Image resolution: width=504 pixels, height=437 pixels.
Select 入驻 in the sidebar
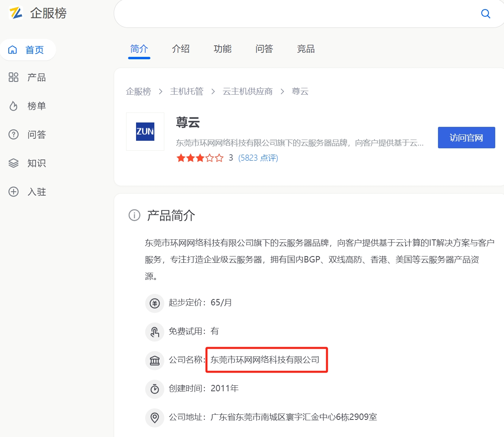point(28,192)
